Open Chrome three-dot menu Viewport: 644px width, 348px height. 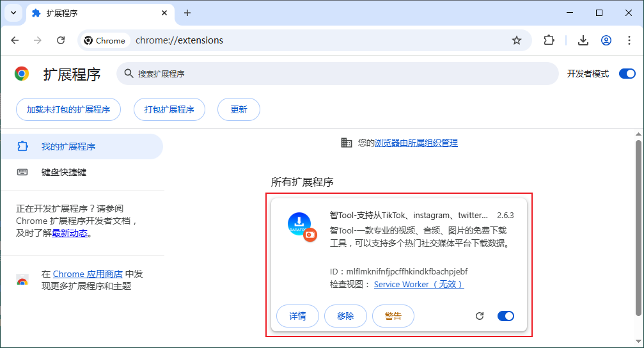tap(629, 40)
